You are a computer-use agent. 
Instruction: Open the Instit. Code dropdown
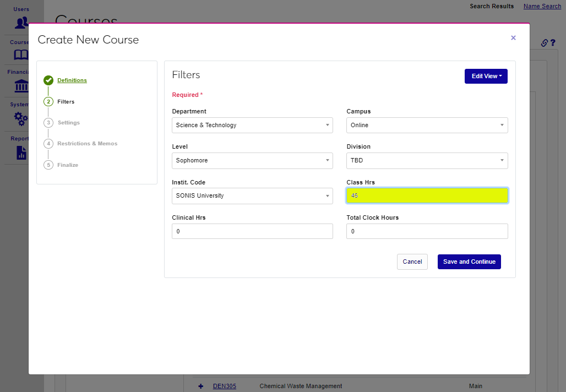coord(252,196)
